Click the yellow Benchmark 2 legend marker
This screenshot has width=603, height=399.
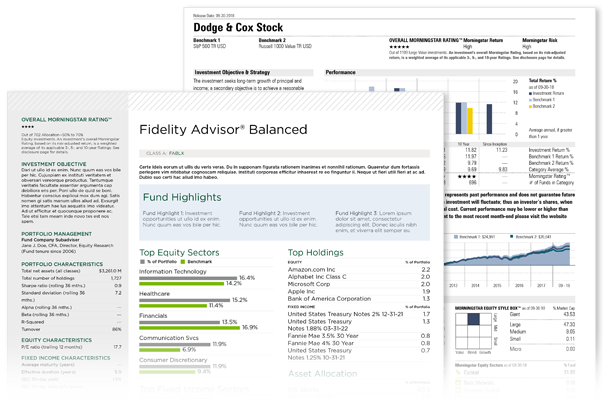[530, 106]
